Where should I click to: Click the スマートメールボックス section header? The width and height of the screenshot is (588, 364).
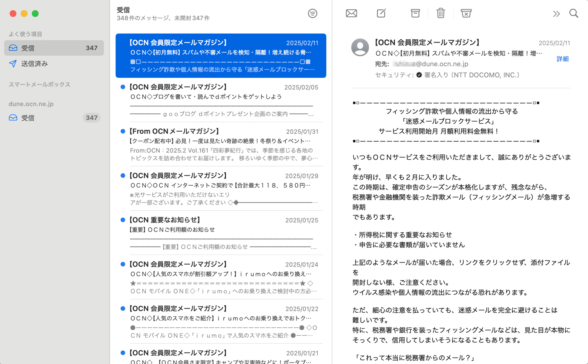pyautogui.click(x=39, y=85)
